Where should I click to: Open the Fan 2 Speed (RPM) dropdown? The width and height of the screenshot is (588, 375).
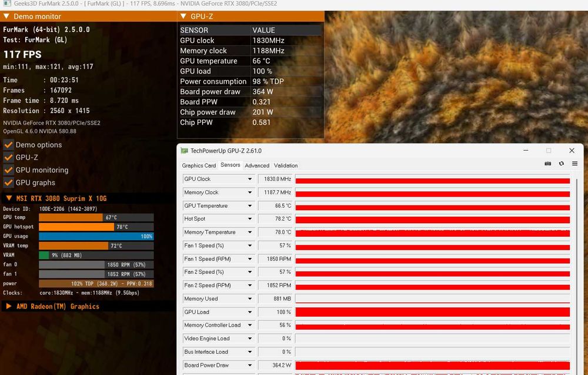click(250, 286)
